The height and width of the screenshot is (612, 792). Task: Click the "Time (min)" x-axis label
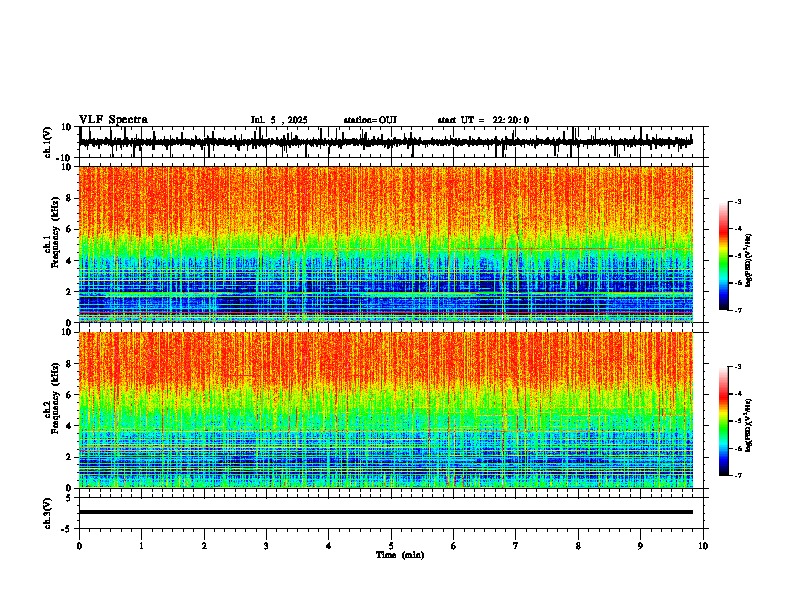(400, 555)
